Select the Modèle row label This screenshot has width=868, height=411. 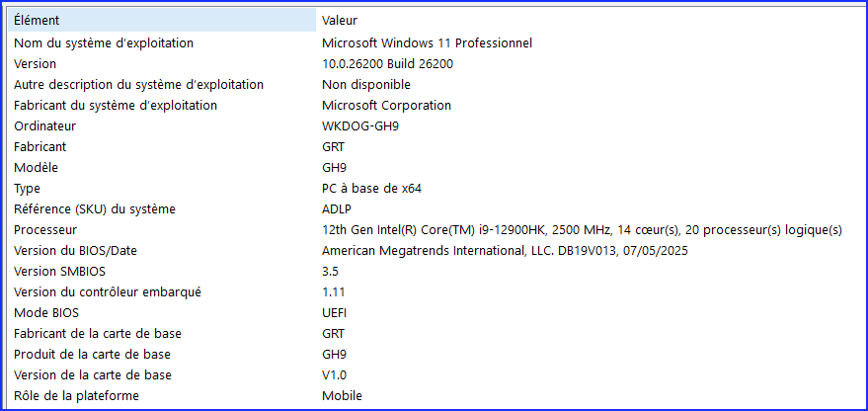click(36, 167)
